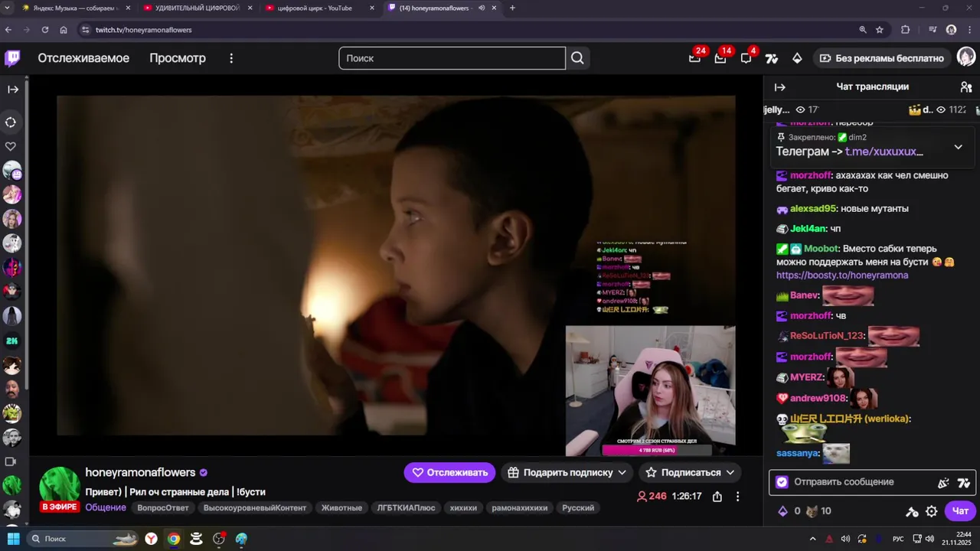Click the stream video player
Viewport: 980px width, 551px height.
pyautogui.click(x=396, y=266)
